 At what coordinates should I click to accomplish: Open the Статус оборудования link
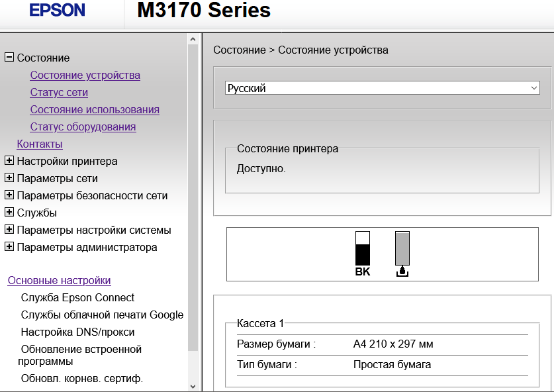(x=83, y=127)
